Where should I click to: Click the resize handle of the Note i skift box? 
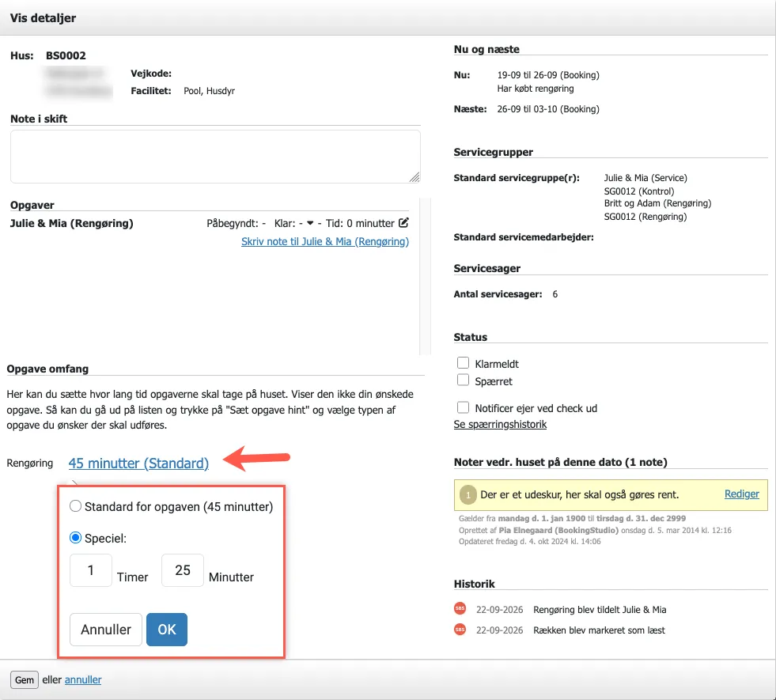pyautogui.click(x=414, y=177)
